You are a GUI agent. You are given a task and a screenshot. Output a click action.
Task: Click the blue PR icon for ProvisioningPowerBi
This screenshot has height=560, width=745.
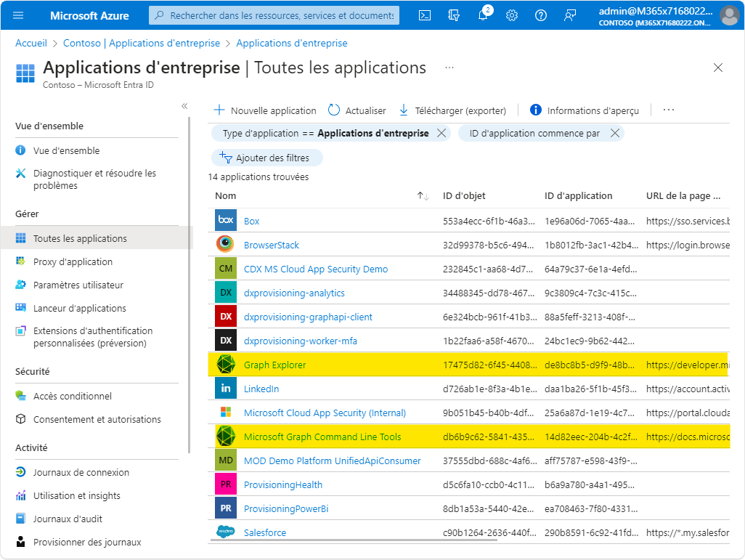tap(226, 508)
